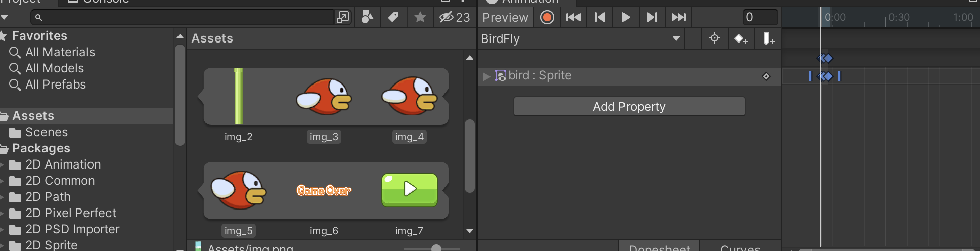Expand the 2D Common package folder
This screenshot has width=980, height=251.
pos(3,181)
